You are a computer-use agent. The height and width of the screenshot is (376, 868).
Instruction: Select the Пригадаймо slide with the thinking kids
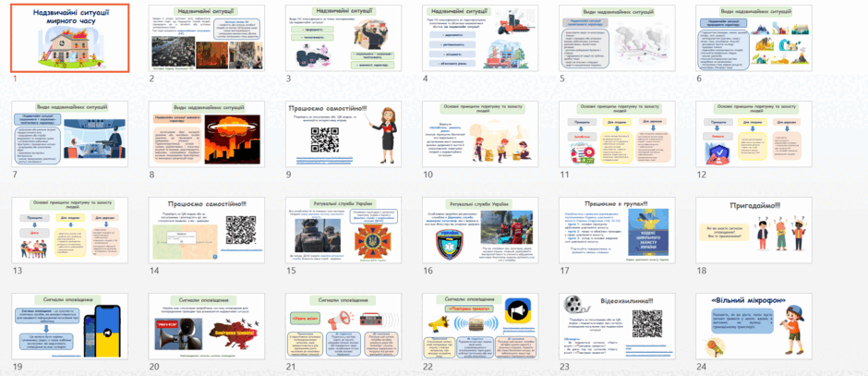click(754, 230)
